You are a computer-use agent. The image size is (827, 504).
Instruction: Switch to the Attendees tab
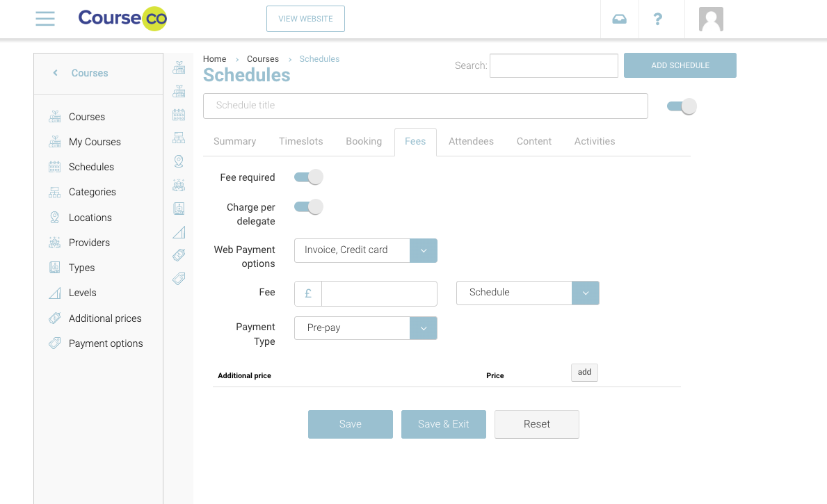[471, 141]
